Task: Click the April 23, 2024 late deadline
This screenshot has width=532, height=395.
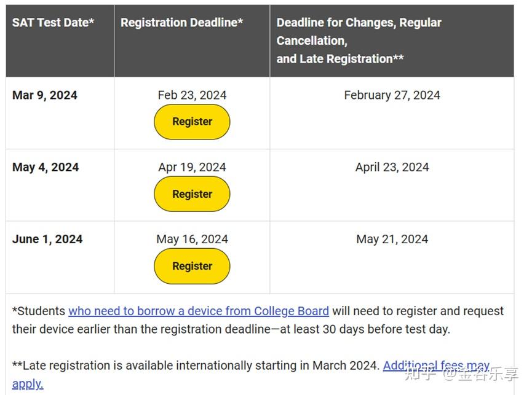Action: point(392,167)
